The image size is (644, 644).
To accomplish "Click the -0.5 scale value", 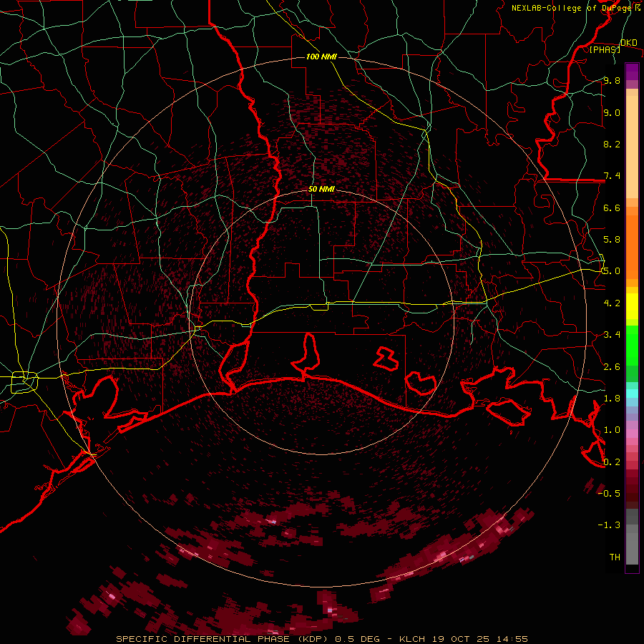I will [x=609, y=493].
